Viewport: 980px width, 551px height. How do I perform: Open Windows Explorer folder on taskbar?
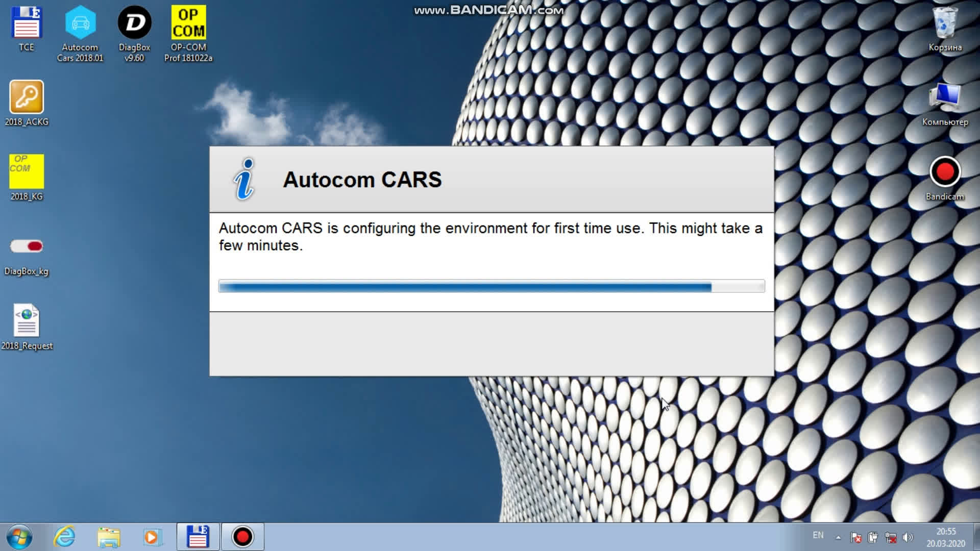pyautogui.click(x=109, y=537)
